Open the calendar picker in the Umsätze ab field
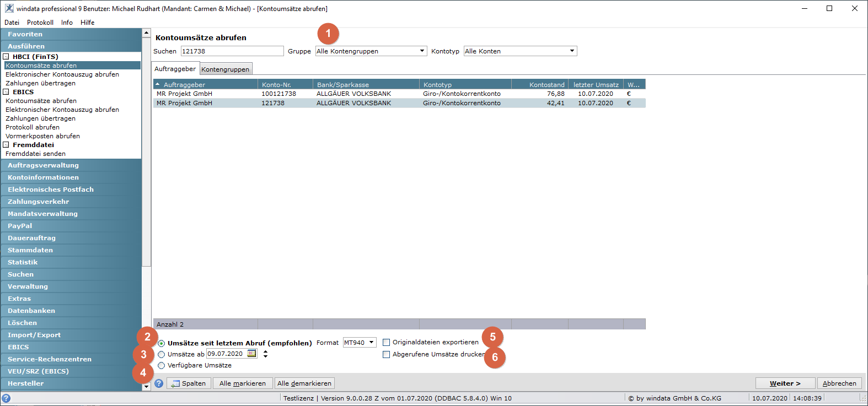This screenshot has width=868, height=406. click(x=251, y=354)
